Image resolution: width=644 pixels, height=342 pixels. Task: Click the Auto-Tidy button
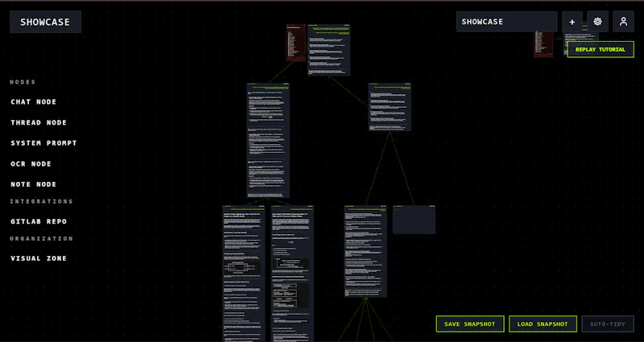[608, 324]
